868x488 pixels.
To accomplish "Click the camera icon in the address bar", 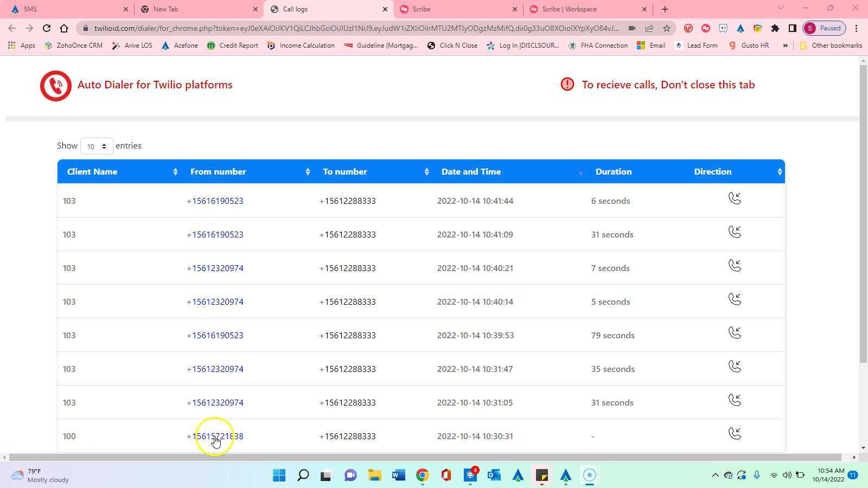I will (x=631, y=28).
